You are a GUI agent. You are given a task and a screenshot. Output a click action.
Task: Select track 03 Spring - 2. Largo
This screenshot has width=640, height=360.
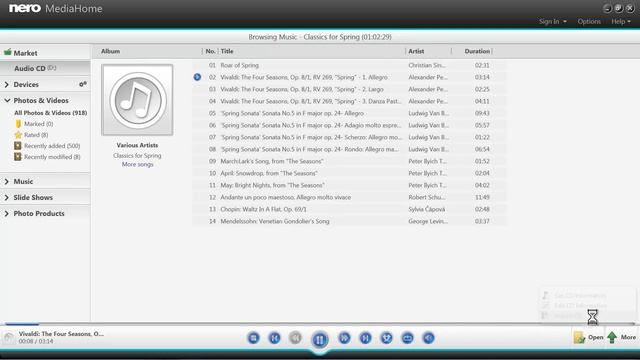(x=349, y=89)
